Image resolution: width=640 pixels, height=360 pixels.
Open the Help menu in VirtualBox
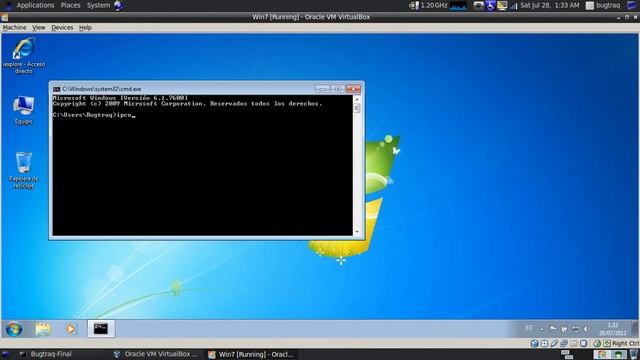pos(85,28)
